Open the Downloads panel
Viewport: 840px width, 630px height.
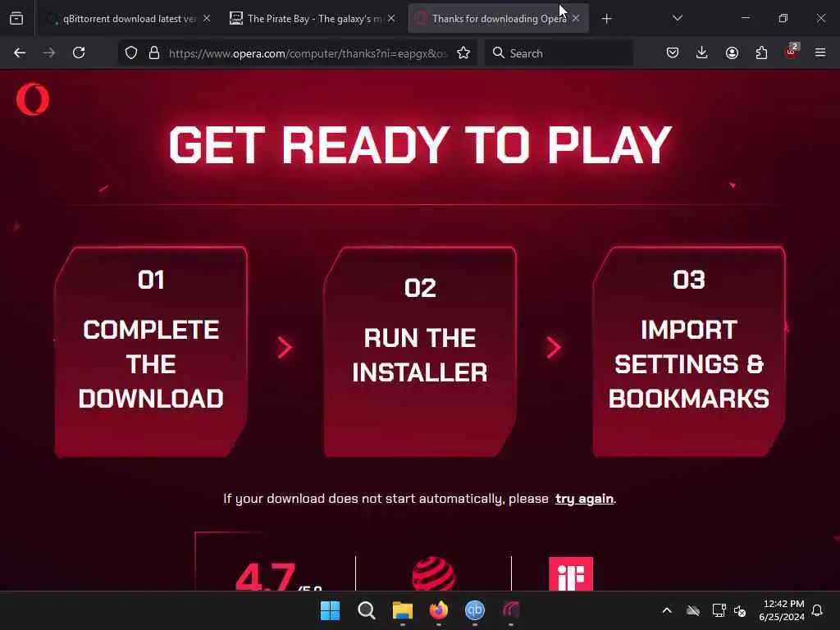[x=702, y=53]
